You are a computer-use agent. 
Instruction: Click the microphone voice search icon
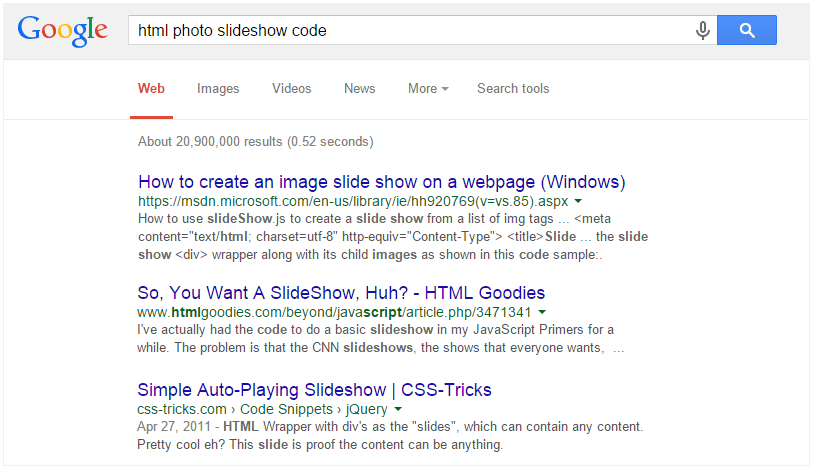pos(702,30)
